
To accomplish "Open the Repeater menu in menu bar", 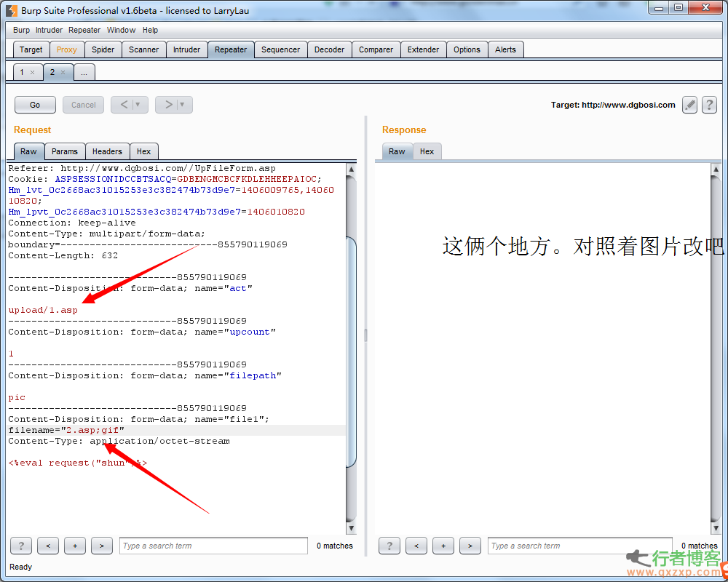I will 84,30.
